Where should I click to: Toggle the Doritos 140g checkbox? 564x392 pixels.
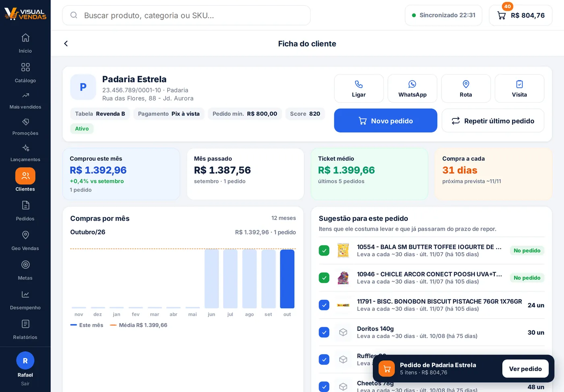coord(324,332)
